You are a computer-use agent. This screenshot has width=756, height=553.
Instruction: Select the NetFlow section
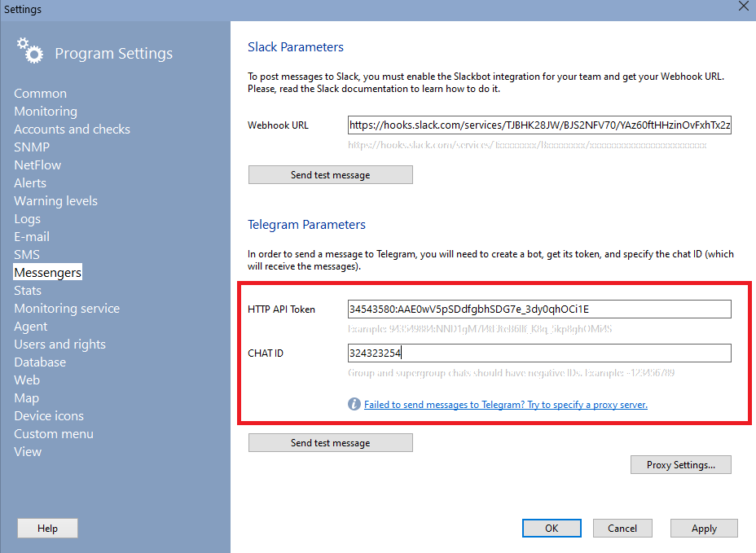(x=37, y=165)
